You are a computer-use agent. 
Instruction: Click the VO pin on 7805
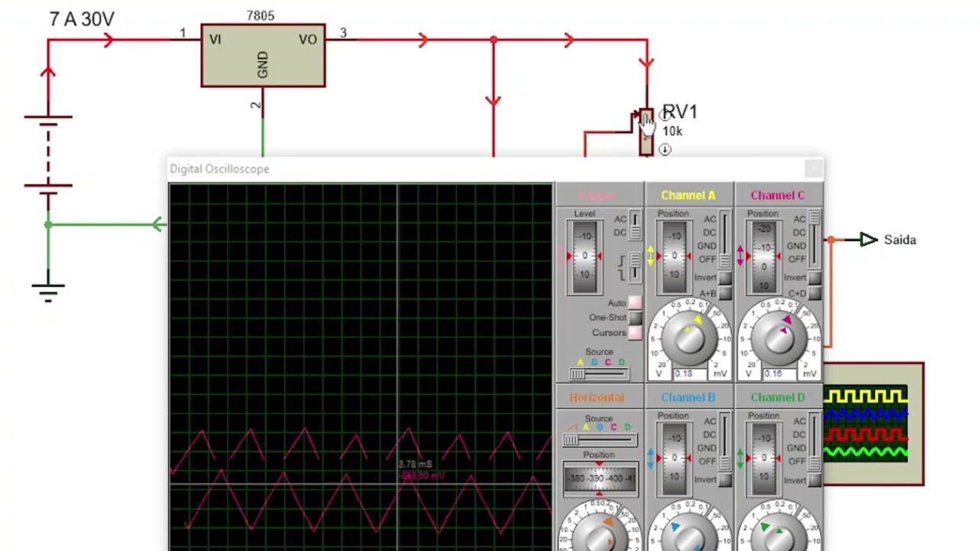pyautogui.click(x=308, y=40)
